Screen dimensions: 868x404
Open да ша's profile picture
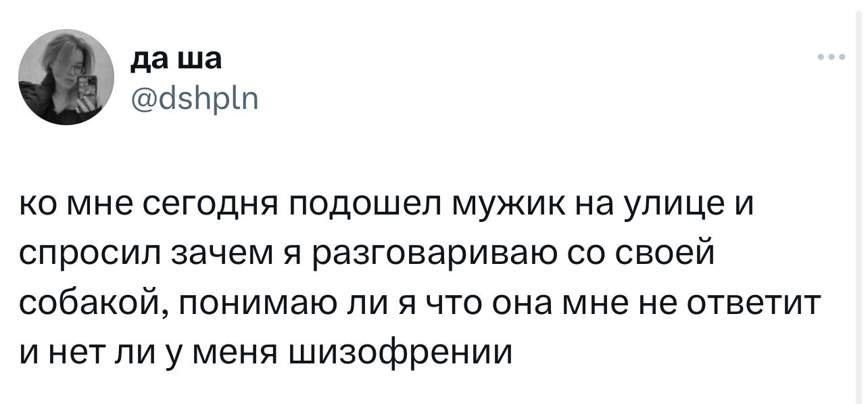(x=66, y=78)
